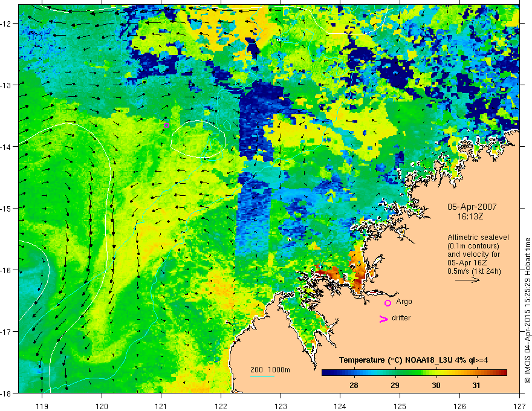Click the latitude axis label '-12'
Screen dimensions: 532x411
point(7,24)
